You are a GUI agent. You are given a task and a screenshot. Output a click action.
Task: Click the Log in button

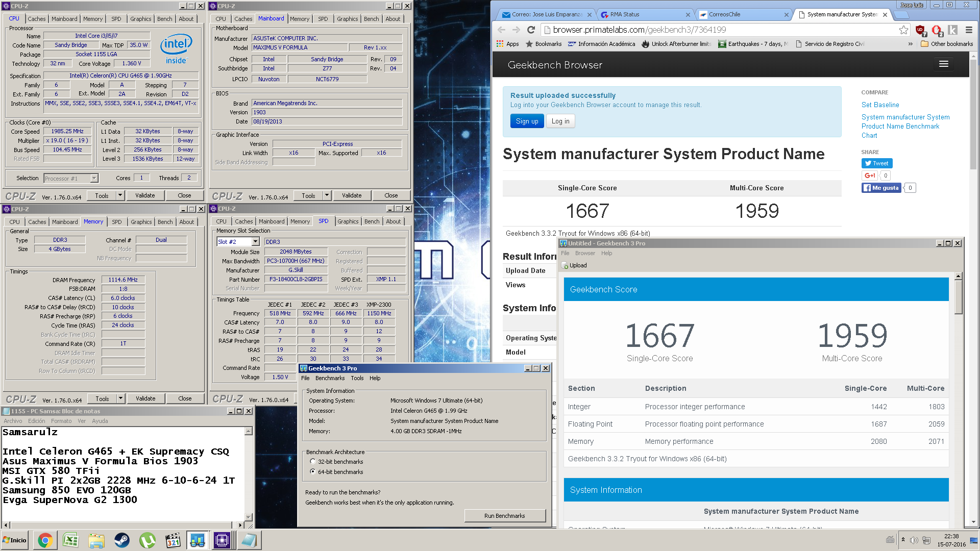click(x=560, y=121)
